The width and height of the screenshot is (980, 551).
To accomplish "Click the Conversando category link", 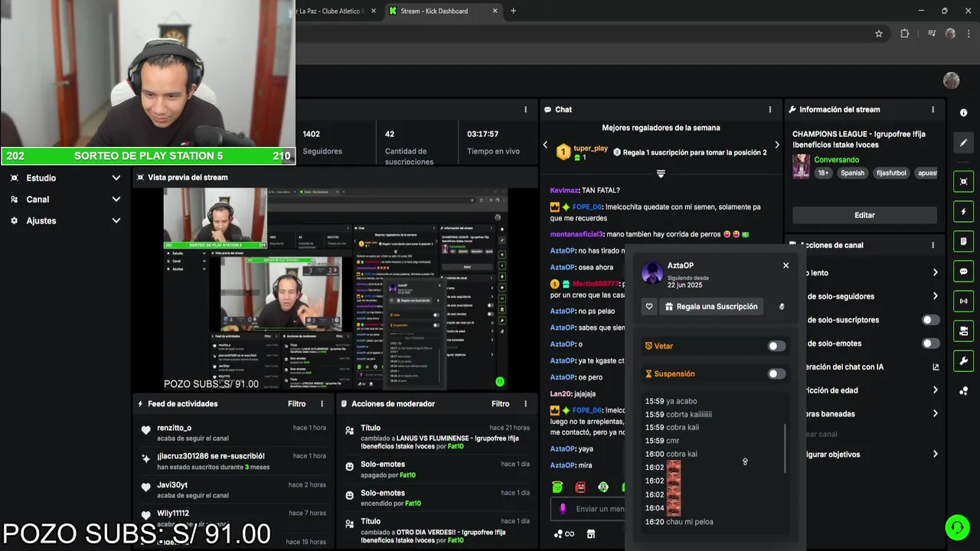I will pos(836,160).
